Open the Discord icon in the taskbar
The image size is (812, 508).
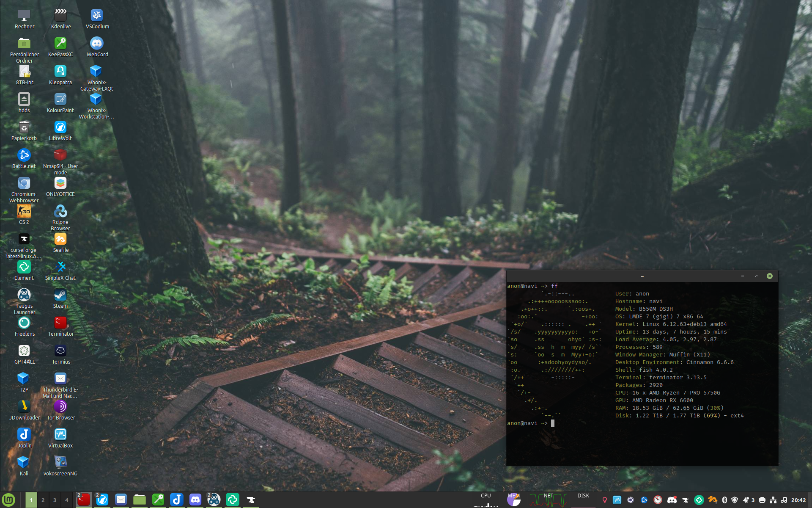coord(195,500)
